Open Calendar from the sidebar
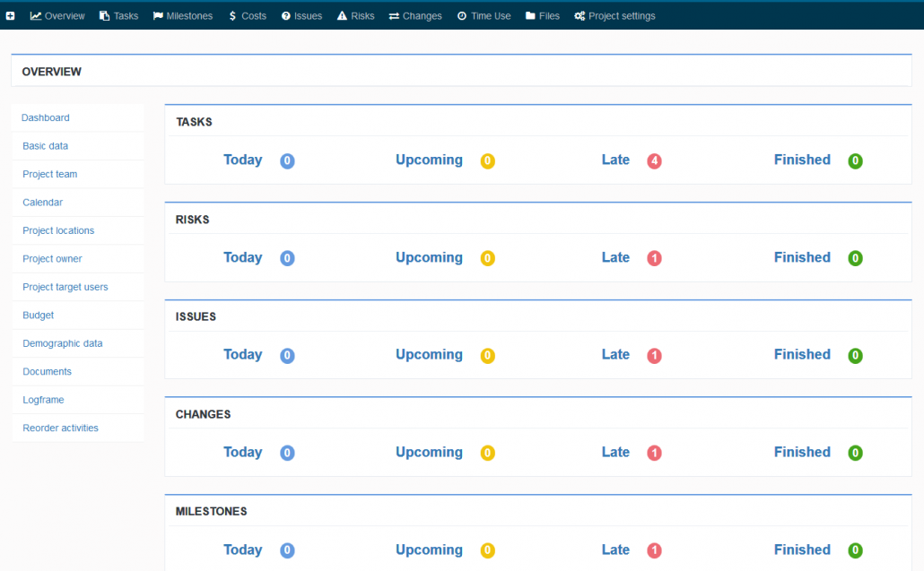The width and height of the screenshot is (924, 571). click(43, 203)
